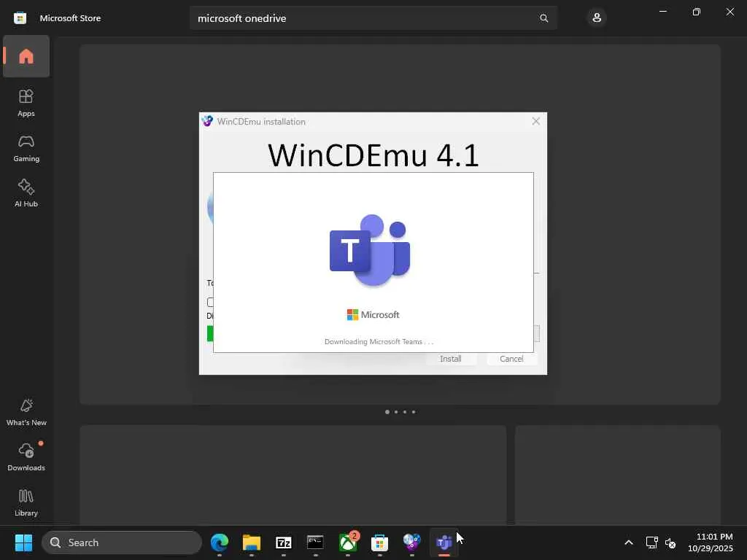Viewport: 747px width, 560px height.
Task: Open the Apps section in sidebar
Action: 26,103
